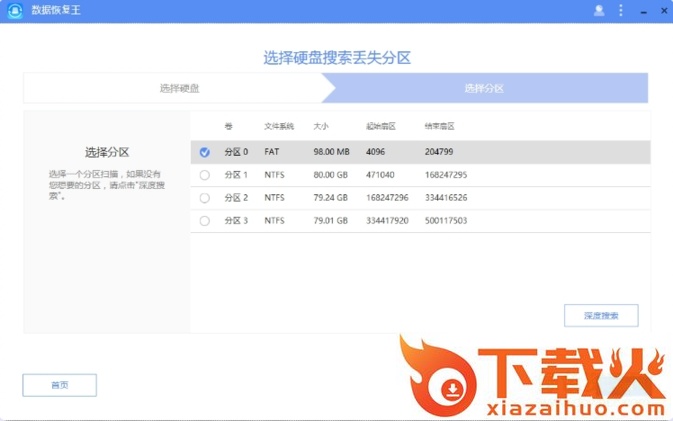Viewport: 673px width, 421px height.
Task: Click the 文件系统 column header
Action: click(279, 126)
